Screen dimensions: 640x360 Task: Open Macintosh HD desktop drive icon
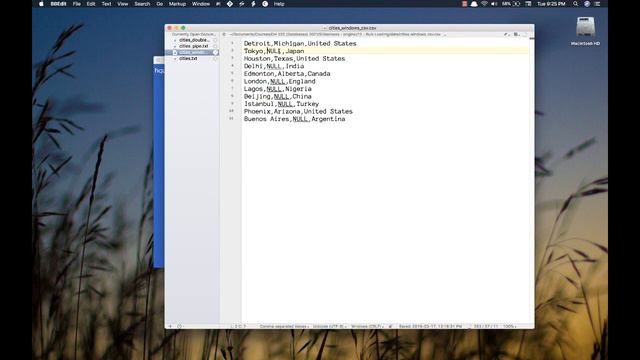pos(585,27)
